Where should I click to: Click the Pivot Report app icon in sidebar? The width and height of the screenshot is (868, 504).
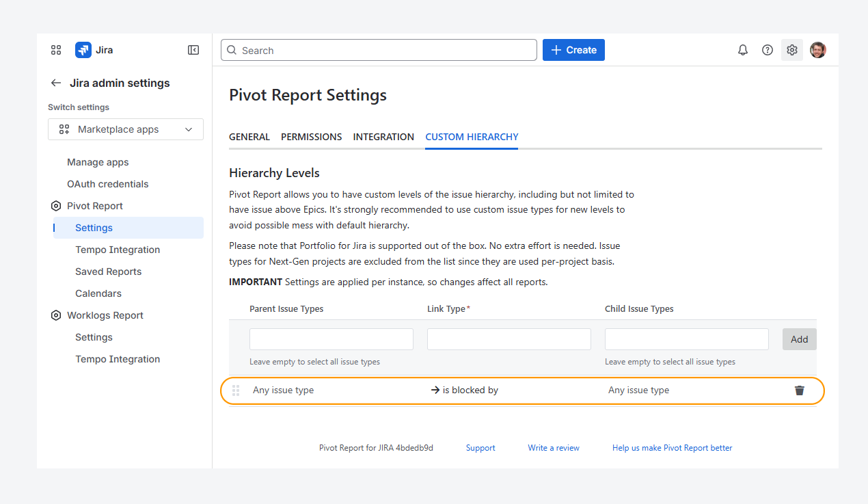[56, 206]
